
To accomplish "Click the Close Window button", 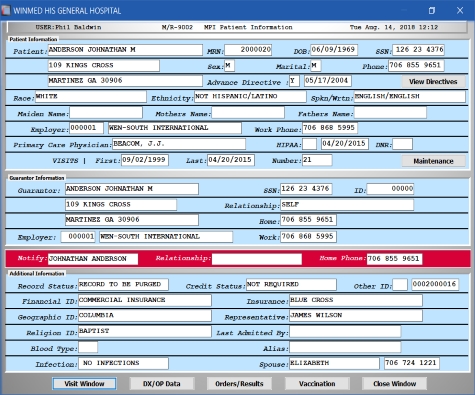I will (394, 384).
